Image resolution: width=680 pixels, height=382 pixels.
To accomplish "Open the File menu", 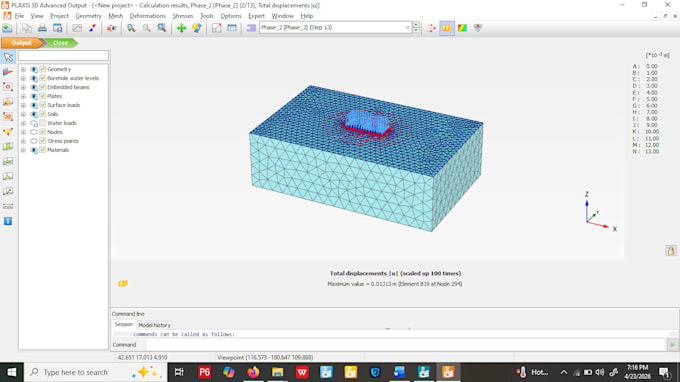I will 19,16.
